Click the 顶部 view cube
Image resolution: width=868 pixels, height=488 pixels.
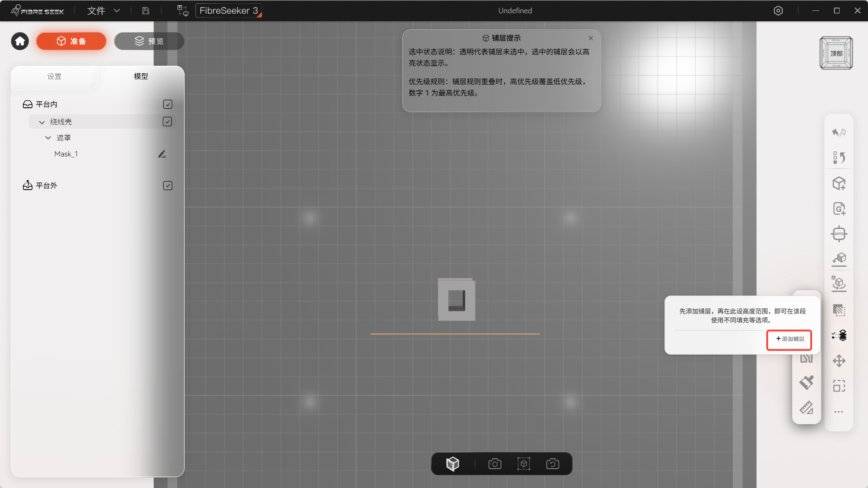pyautogui.click(x=836, y=53)
